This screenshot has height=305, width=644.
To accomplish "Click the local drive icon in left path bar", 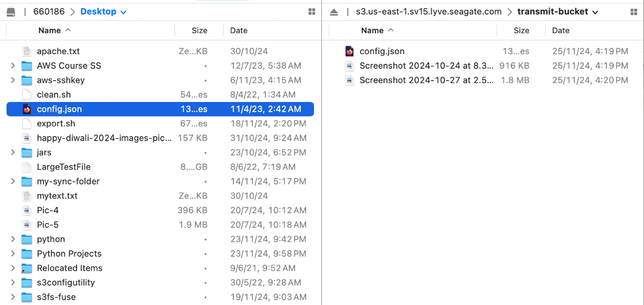I will click(11, 12).
